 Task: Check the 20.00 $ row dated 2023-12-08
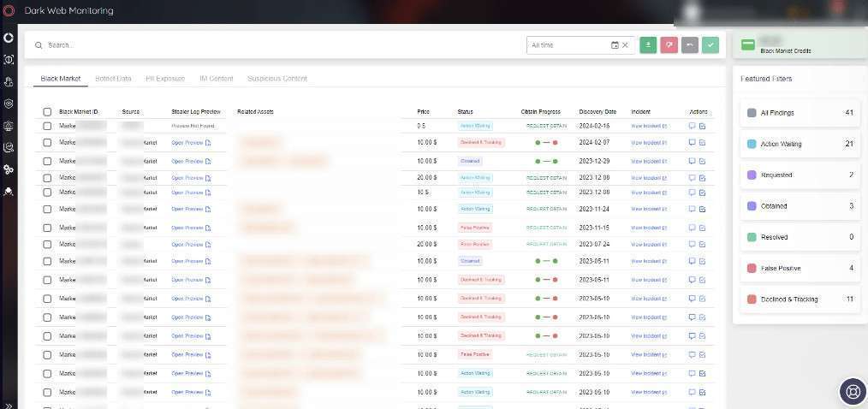[x=47, y=178]
